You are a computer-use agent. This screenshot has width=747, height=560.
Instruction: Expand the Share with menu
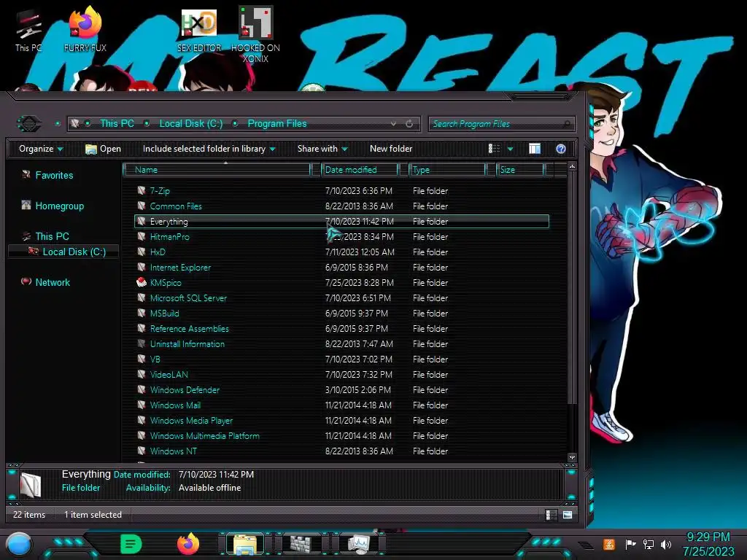(x=322, y=149)
